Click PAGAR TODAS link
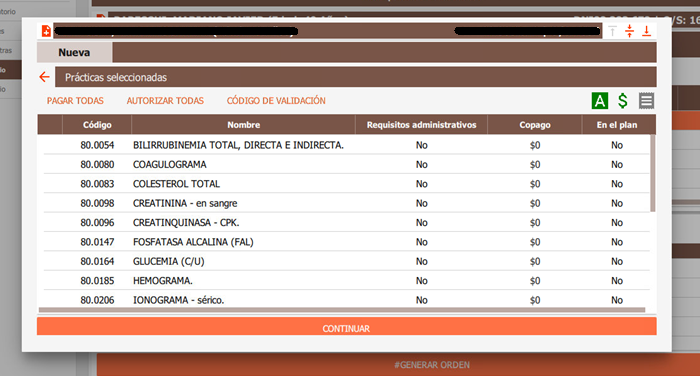This screenshot has width=700, height=376. (x=75, y=101)
